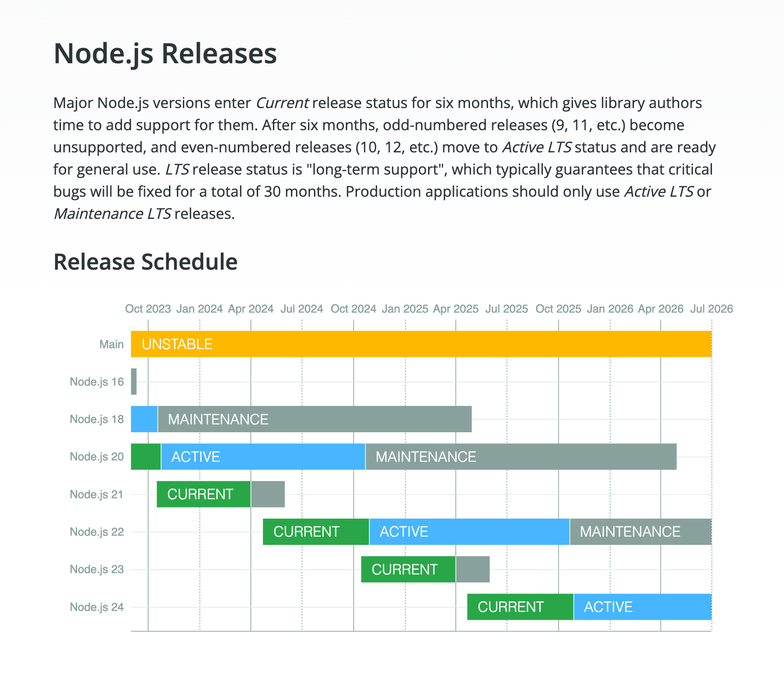784x677 pixels.
Task: Click the Node.js 23 CURRENT bar
Action: (408, 569)
